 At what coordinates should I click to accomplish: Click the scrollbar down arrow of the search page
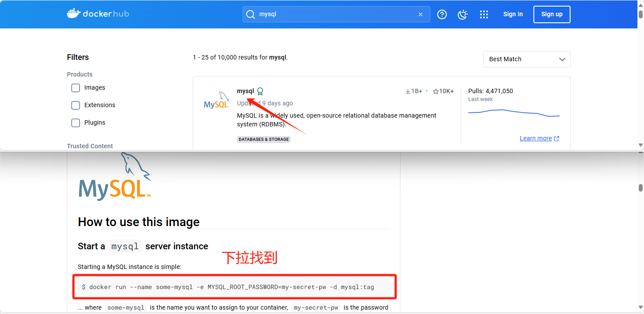(x=641, y=145)
